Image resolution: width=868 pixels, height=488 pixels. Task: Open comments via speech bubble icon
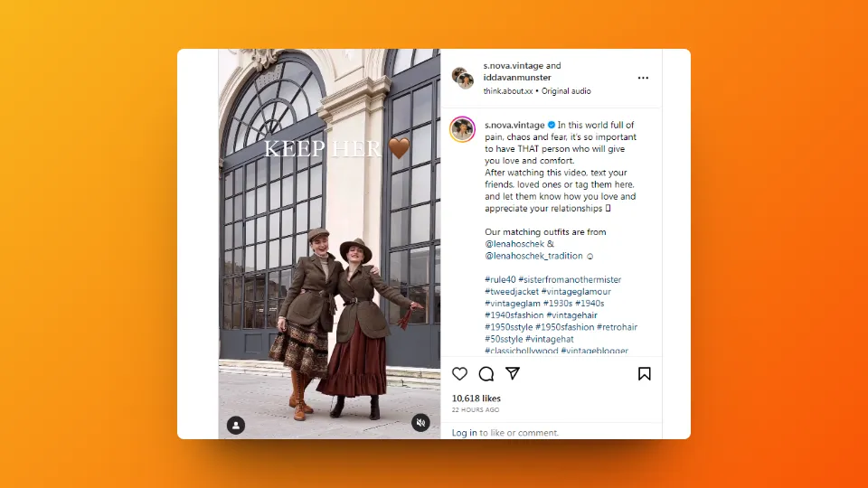[486, 374]
